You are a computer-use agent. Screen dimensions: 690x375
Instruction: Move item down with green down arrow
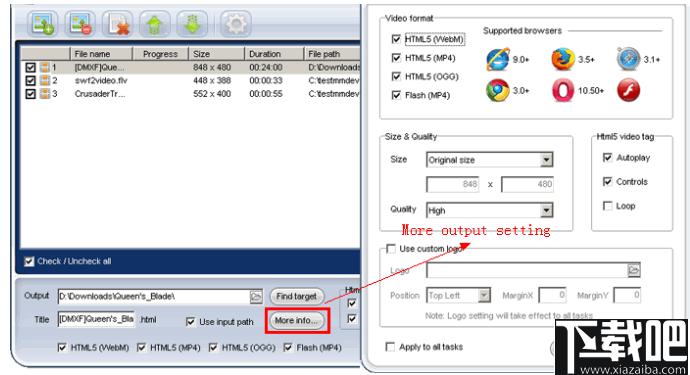coord(192,24)
